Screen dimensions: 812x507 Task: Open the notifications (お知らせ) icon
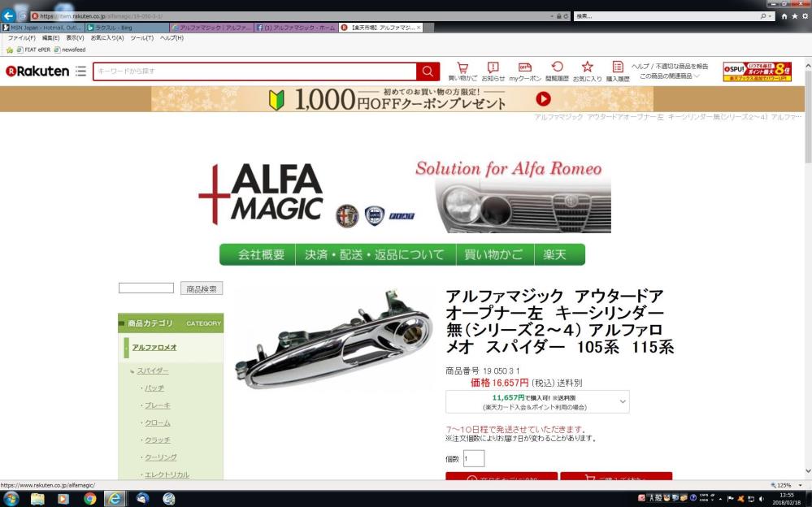pos(493,71)
